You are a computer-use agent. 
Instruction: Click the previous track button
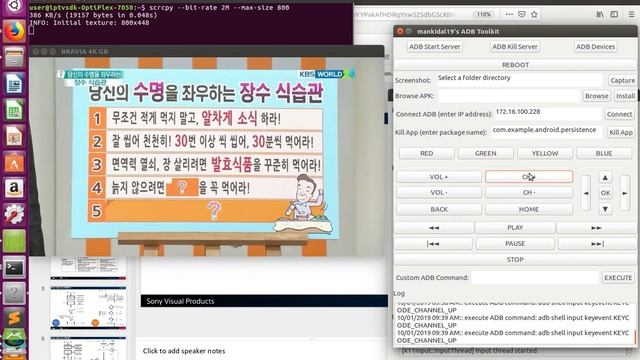pyautogui.click(x=433, y=244)
